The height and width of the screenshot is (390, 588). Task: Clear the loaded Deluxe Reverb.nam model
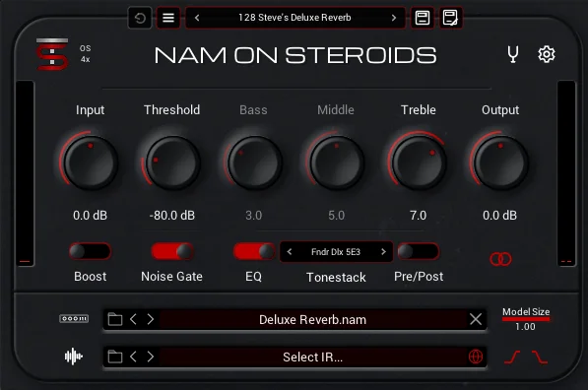click(476, 319)
